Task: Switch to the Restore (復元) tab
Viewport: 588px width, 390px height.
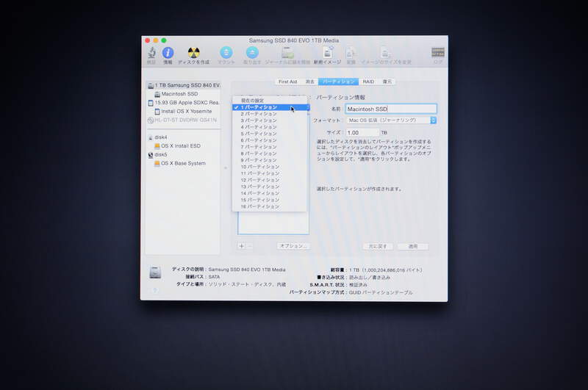Action: click(387, 82)
